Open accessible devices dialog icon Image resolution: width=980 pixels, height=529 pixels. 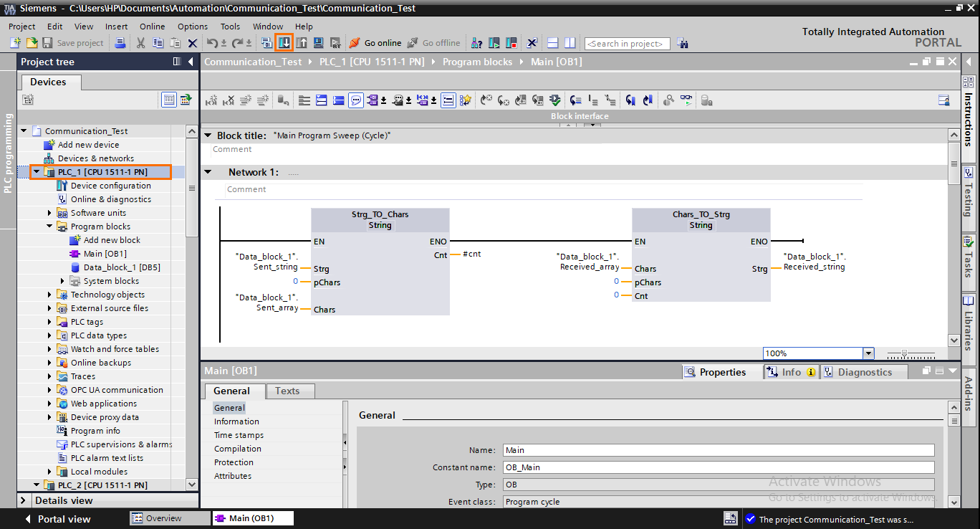[477, 43]
